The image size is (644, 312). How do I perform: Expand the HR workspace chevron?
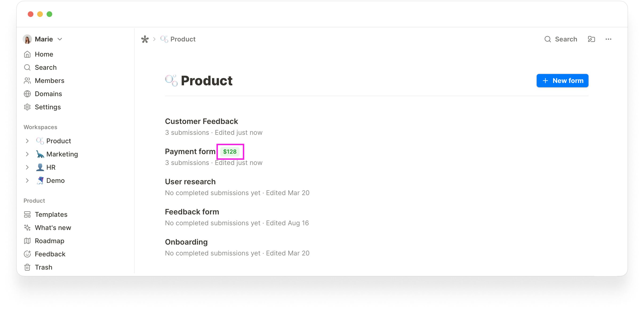[27, 168]
